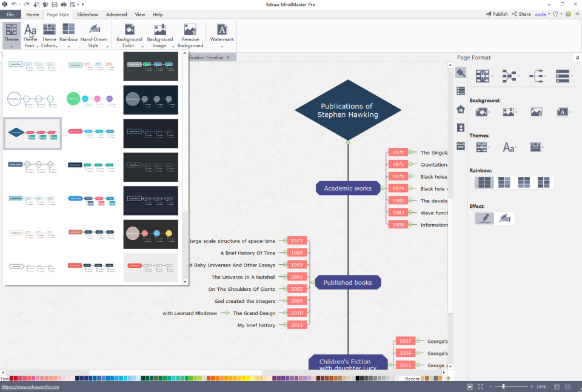Select the hand-drawn Effect option
Screen dimensions: 582x392
[504, 218]
